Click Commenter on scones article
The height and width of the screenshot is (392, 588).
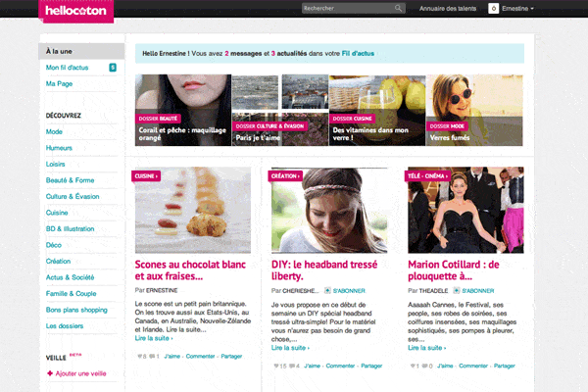[x=200, y=357]
